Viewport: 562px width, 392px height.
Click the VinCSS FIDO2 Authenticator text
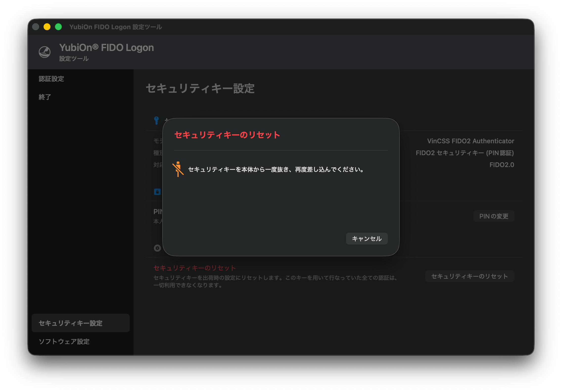coord(470,141)
